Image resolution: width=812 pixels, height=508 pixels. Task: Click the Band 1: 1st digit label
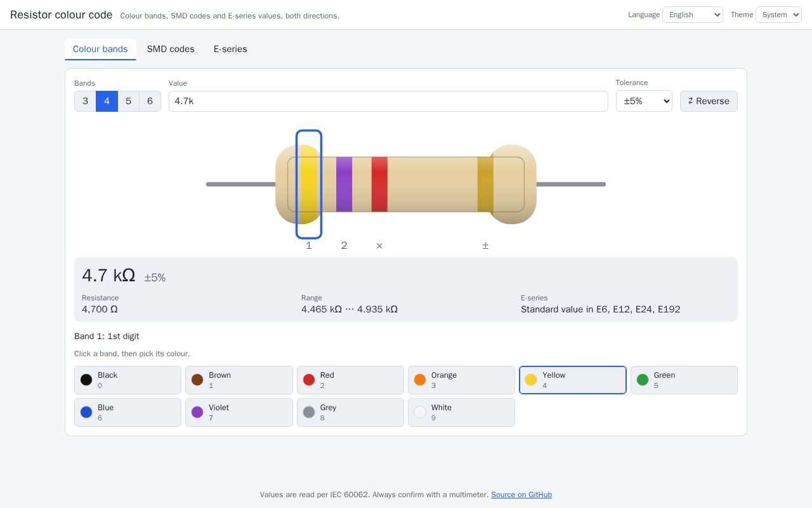(107, 336)
